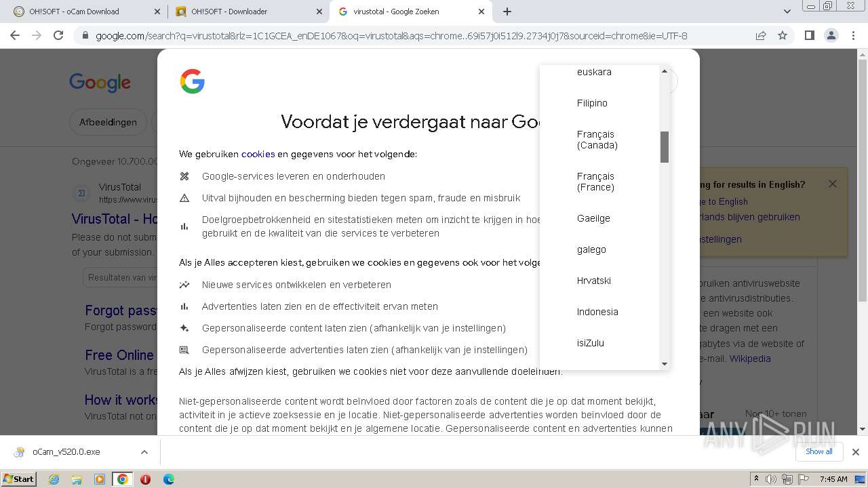Toggle the browser side panel
Viewport: 868px width, 488px height.
(809, 35)
